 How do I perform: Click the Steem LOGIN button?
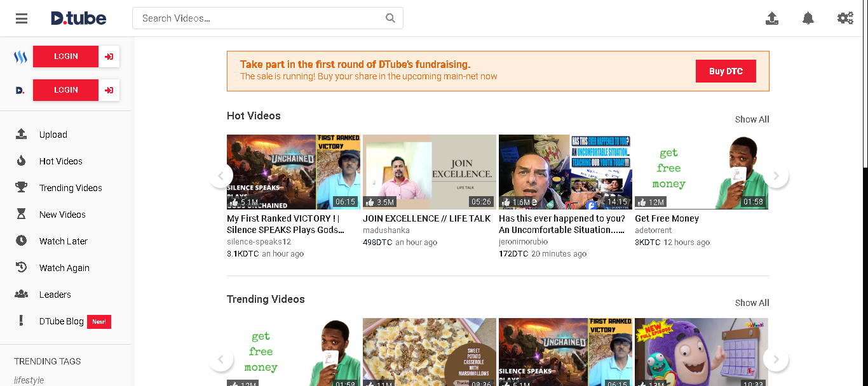coord(66,57)
